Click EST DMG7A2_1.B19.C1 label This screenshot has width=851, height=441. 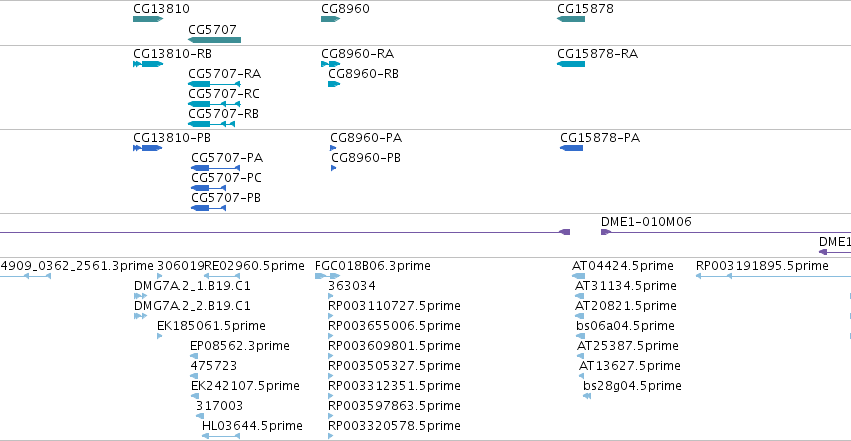point(192,286)
